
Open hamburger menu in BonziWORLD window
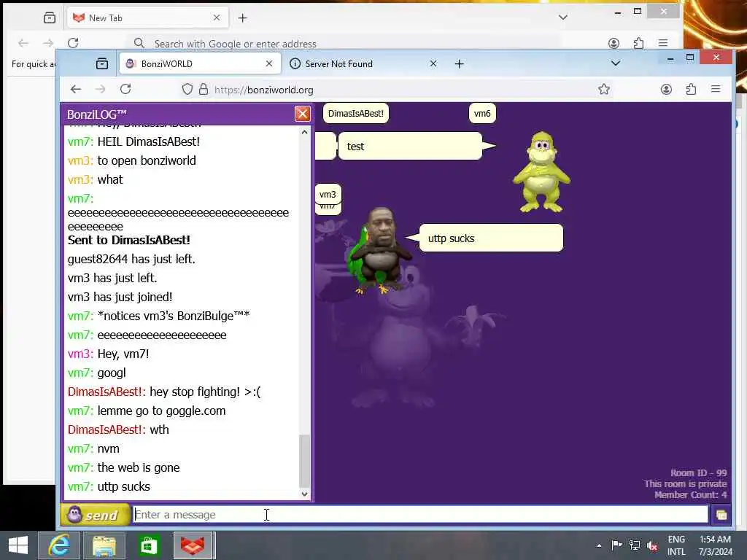(715, 89)
